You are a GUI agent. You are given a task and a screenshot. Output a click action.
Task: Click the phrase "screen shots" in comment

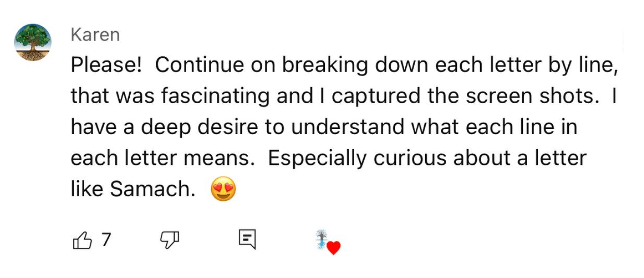(x=529, y=97)
